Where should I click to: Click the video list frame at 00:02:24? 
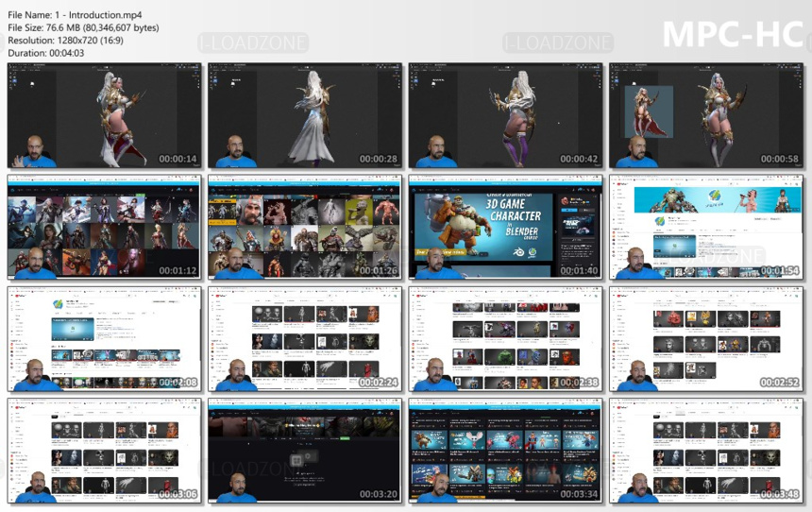(305, 339)
